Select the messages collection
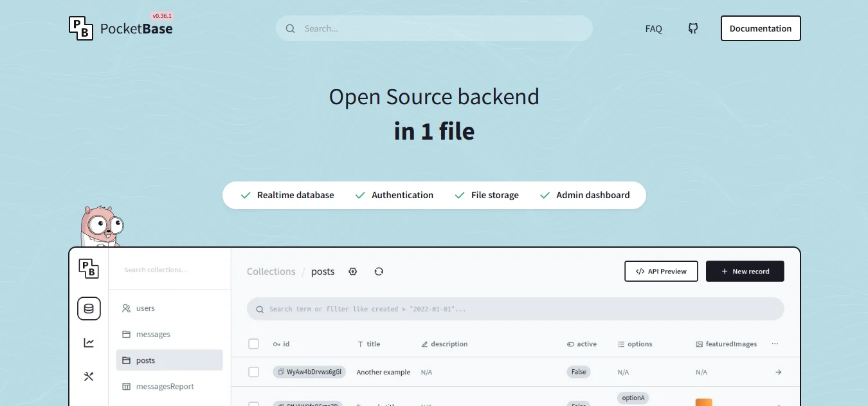 (170, 335)
